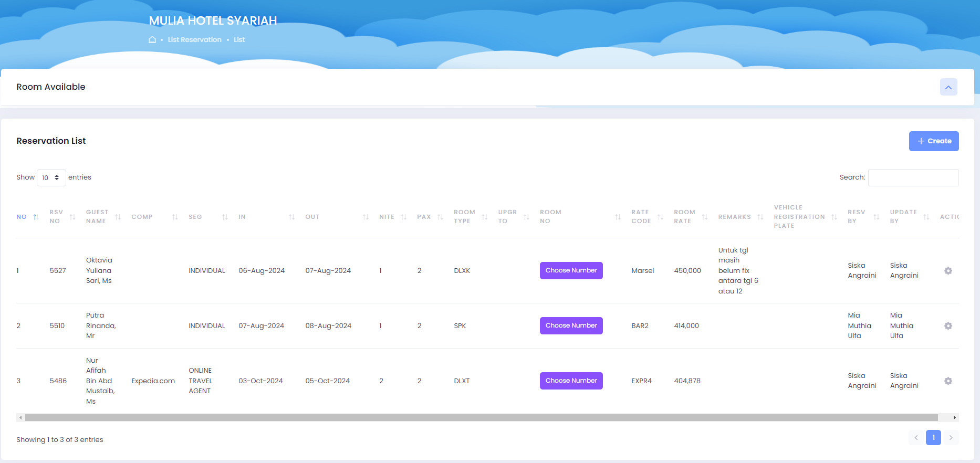980x463 pixels.
Task: Open List Reservation breadcrumb link
Action: [194, 40]
